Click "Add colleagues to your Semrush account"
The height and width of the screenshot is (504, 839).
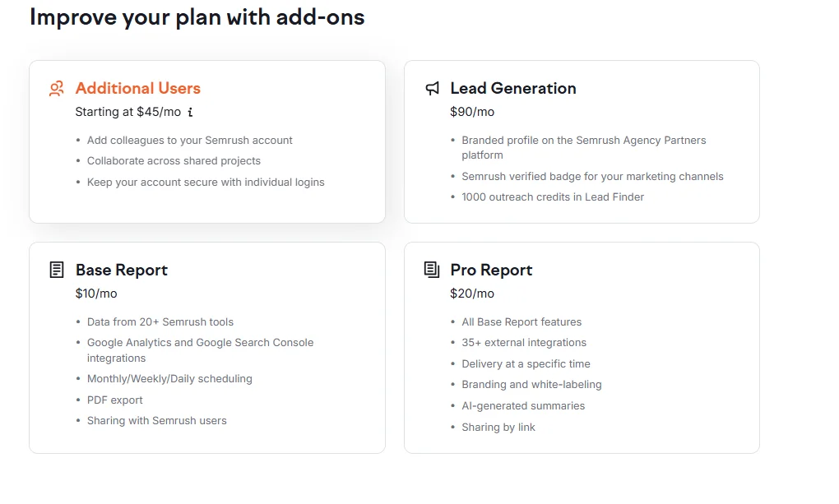[189, 140]
